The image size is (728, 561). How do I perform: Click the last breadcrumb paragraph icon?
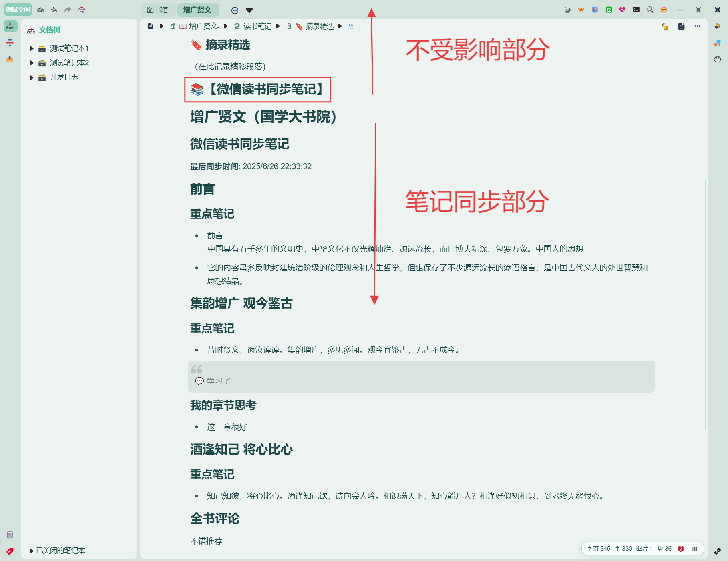pos(351,26)
